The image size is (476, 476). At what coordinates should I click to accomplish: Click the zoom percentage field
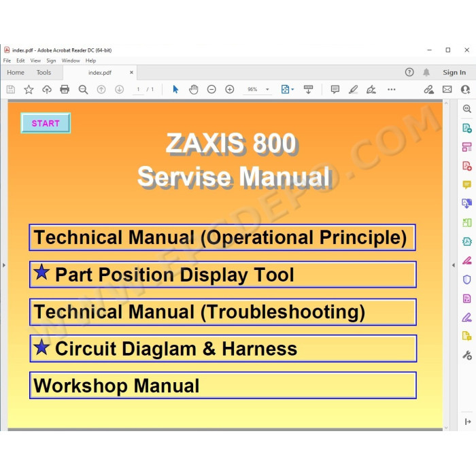[252, 89]
